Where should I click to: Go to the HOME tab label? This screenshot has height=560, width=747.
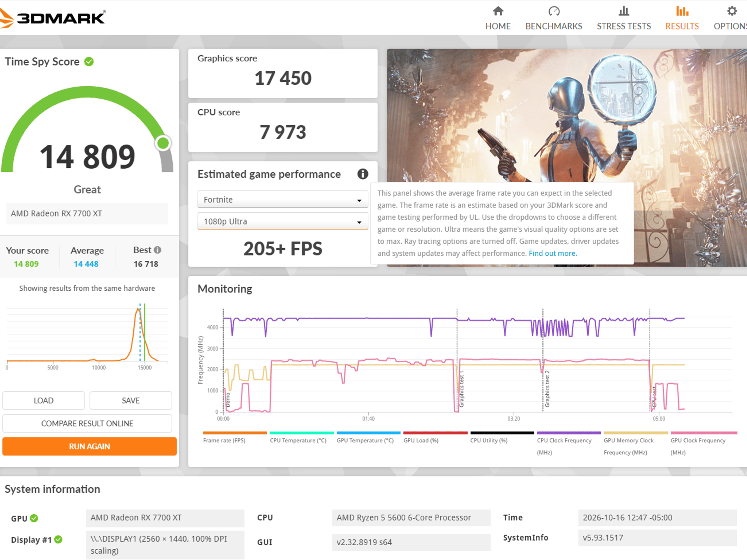point(498,26)
